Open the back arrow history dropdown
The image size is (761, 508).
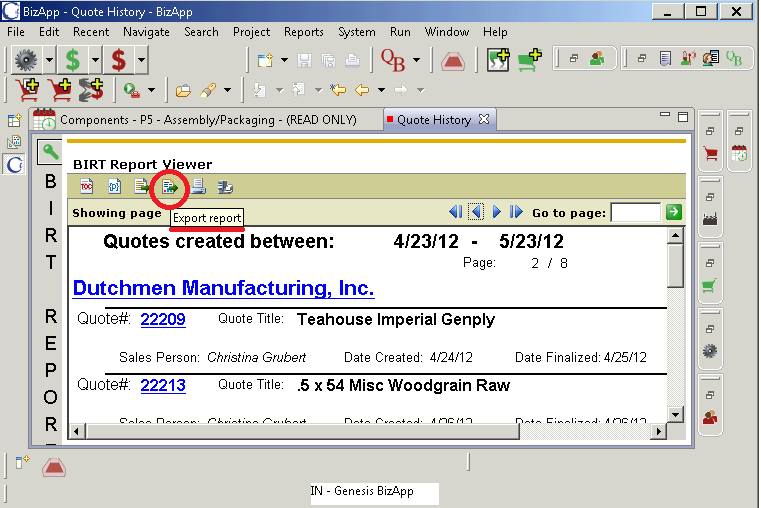[381, 90]
